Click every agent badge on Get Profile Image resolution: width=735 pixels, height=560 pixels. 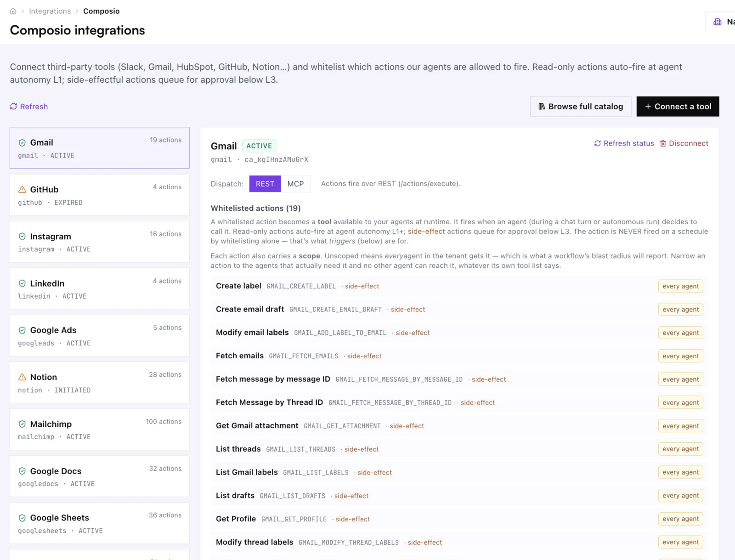coord(680,519)
